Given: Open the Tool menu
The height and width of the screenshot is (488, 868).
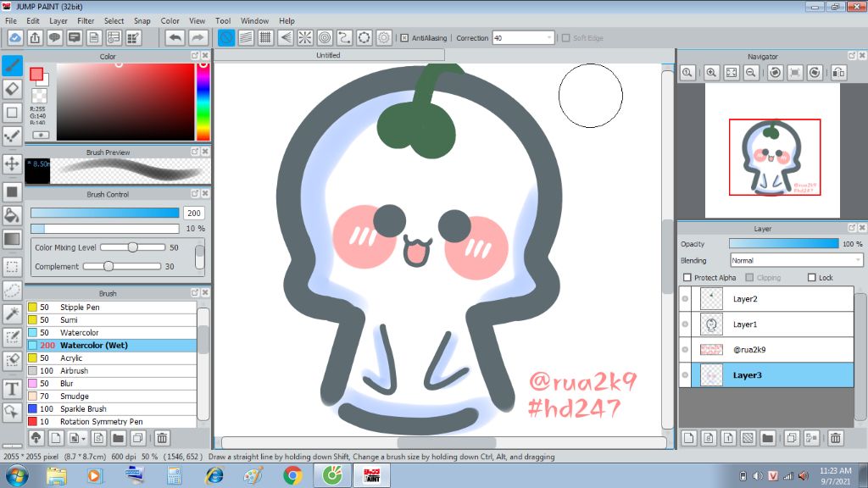Looking at the screenshot, I should 223,20.
